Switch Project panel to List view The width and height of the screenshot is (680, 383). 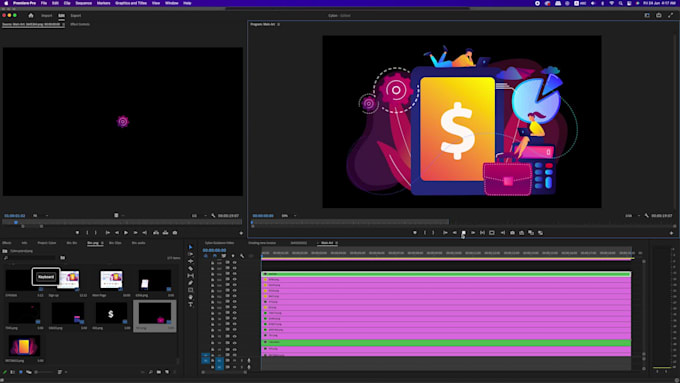tap(13, 372)
